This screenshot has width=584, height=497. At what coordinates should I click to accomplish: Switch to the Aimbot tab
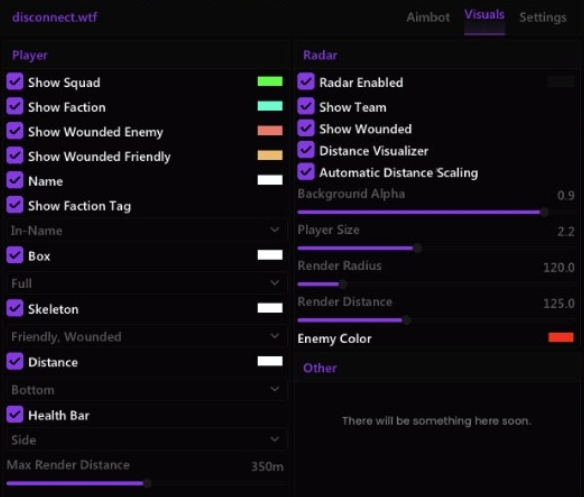(x=428, y=17)
